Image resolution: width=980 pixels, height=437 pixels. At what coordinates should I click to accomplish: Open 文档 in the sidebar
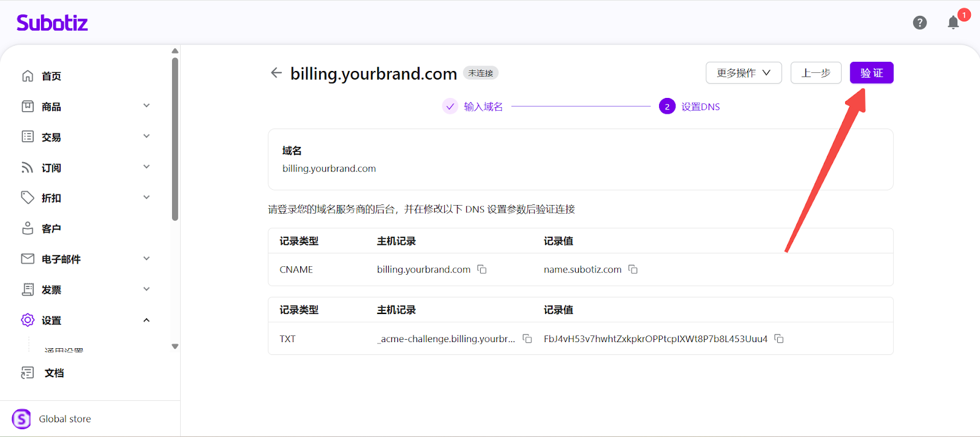[54, 373]
